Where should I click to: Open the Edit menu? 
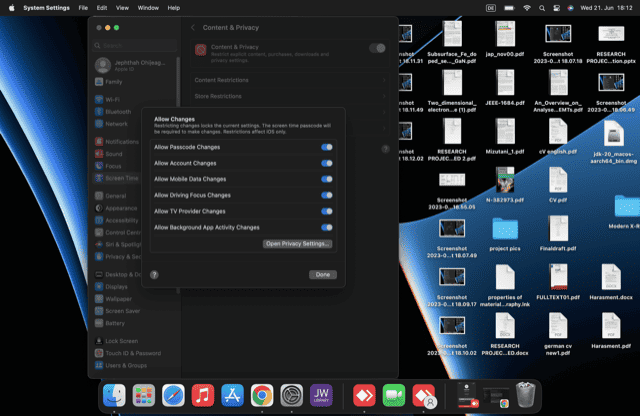tap(102, 8)
